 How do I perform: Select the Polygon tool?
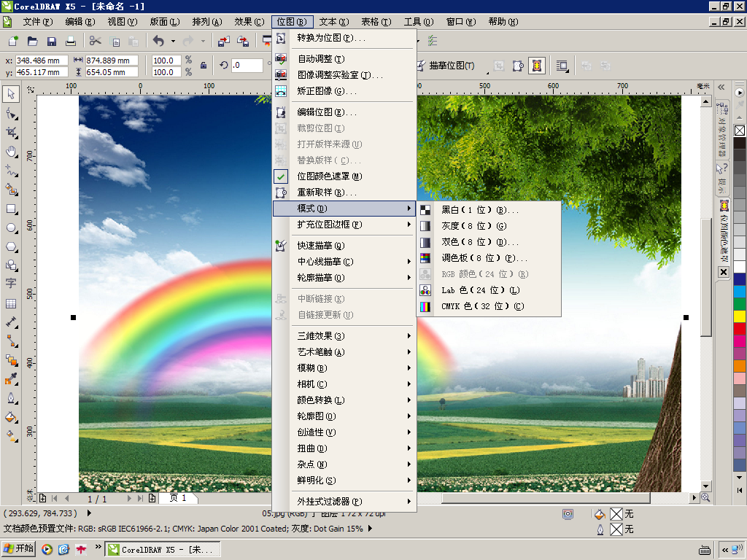[11, 246]
